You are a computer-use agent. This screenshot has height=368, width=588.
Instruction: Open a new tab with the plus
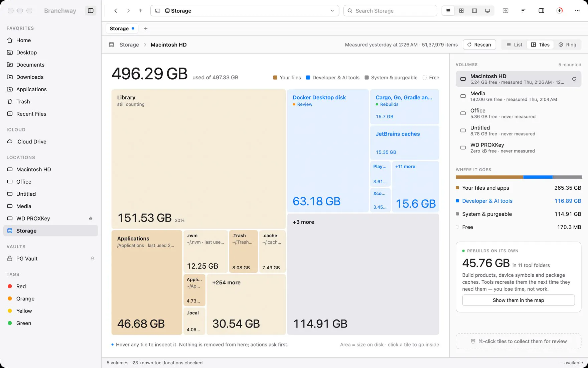pyautogui.click(x=146, y=28)
